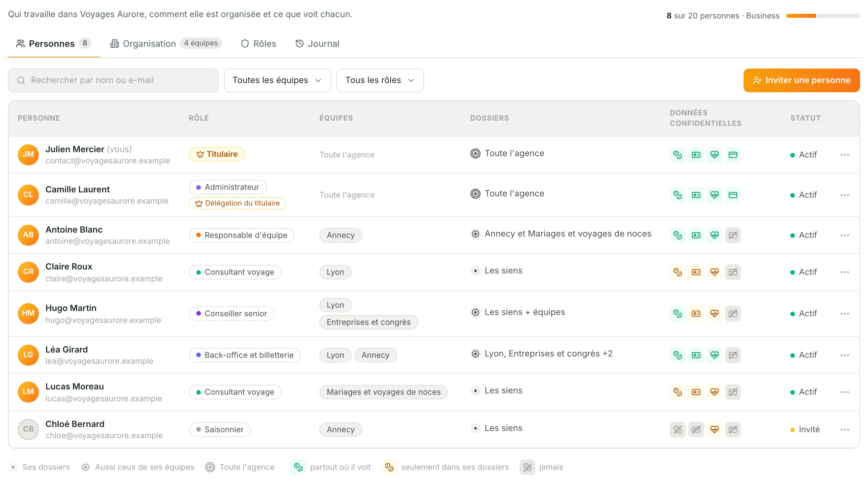
Task: Click the orange heart icon in Lucas Moreau's row
Action: click(x=714, y=392)
